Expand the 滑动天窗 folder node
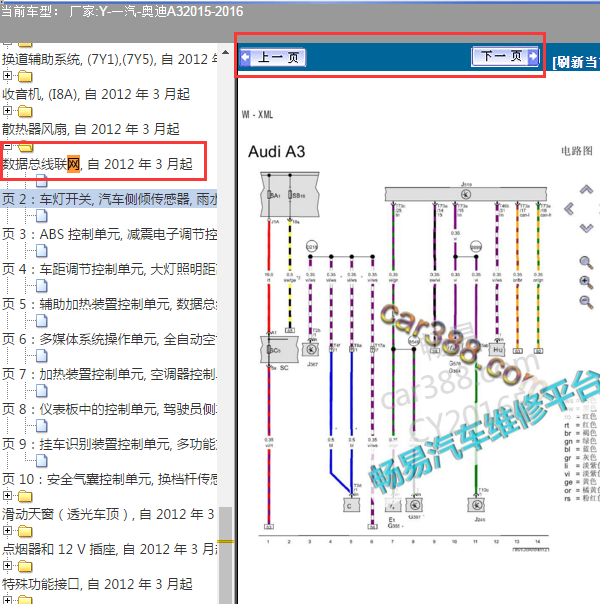The width and height of the screenshot is (600, 604). [7, 495]
